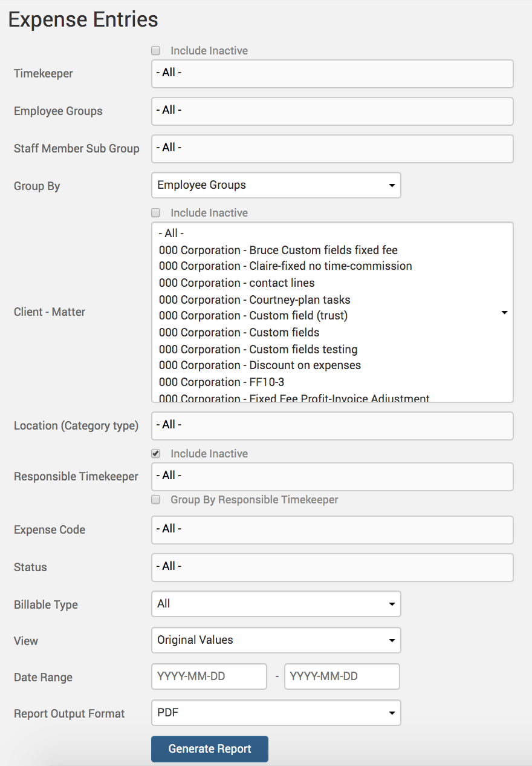Click the Date Range end date input
Image resolution: width=532 pixels, height=766 pixels.
(342, 676)
